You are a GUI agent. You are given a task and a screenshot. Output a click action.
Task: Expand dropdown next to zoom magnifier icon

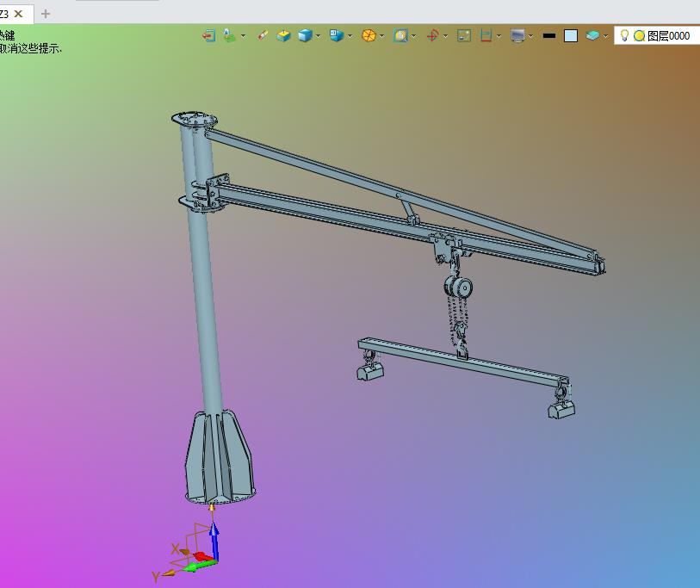pos(414,35)
